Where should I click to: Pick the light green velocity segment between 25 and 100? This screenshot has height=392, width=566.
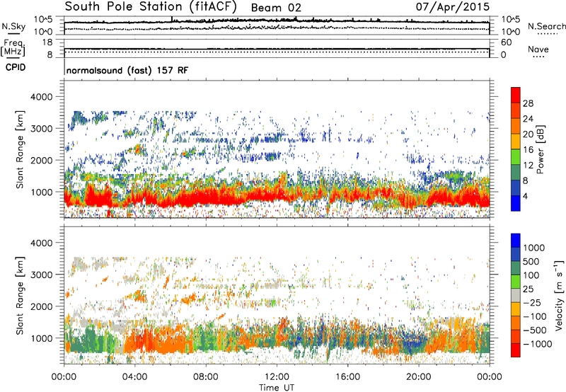coord(516,282)
